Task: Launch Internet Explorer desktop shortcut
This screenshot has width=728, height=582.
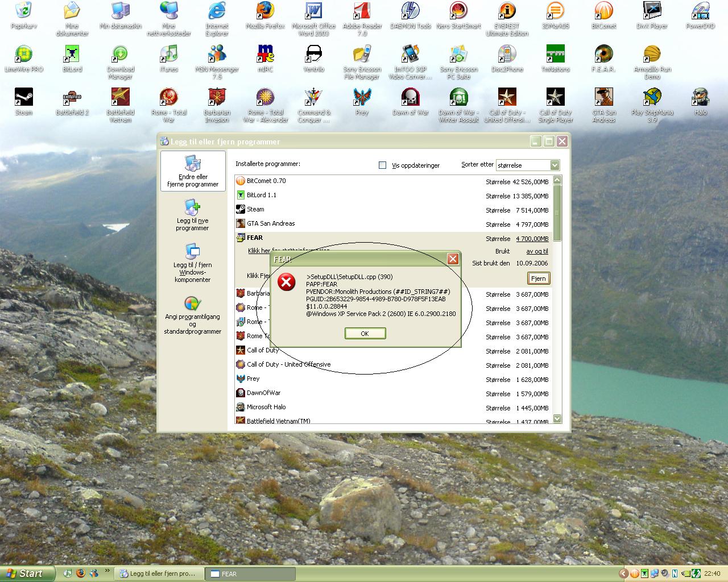Action: click(217, 18)
